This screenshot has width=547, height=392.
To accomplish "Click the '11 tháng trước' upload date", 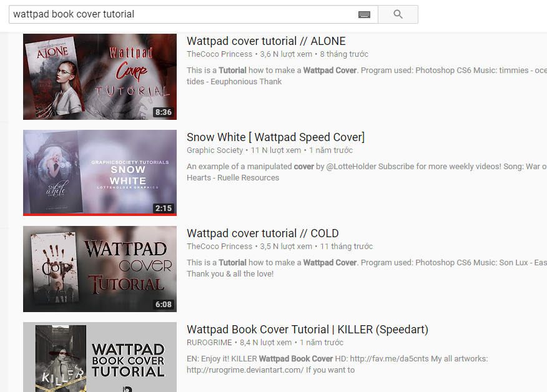I will coord(347,246).
